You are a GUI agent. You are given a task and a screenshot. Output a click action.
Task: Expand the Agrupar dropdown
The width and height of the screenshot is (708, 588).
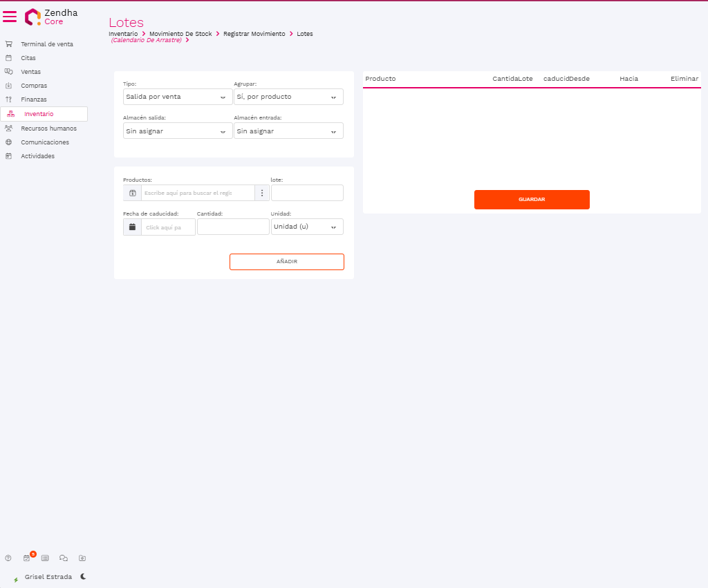288,97
